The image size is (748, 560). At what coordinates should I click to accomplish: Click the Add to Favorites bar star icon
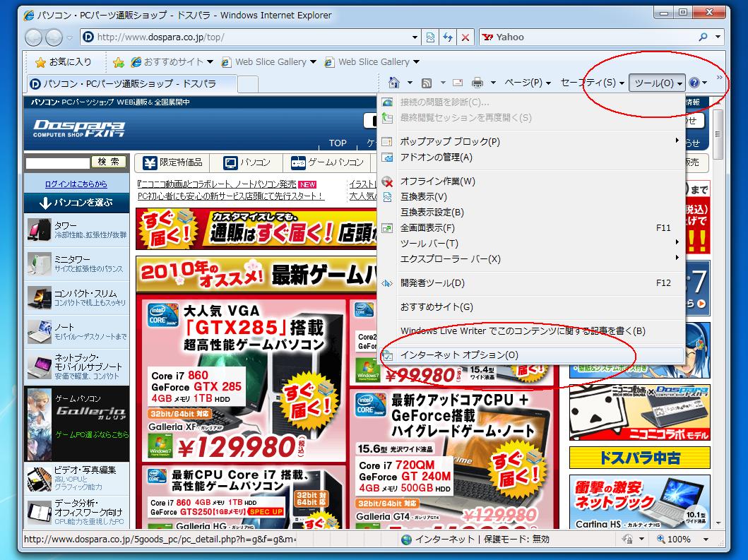(118, 62)
